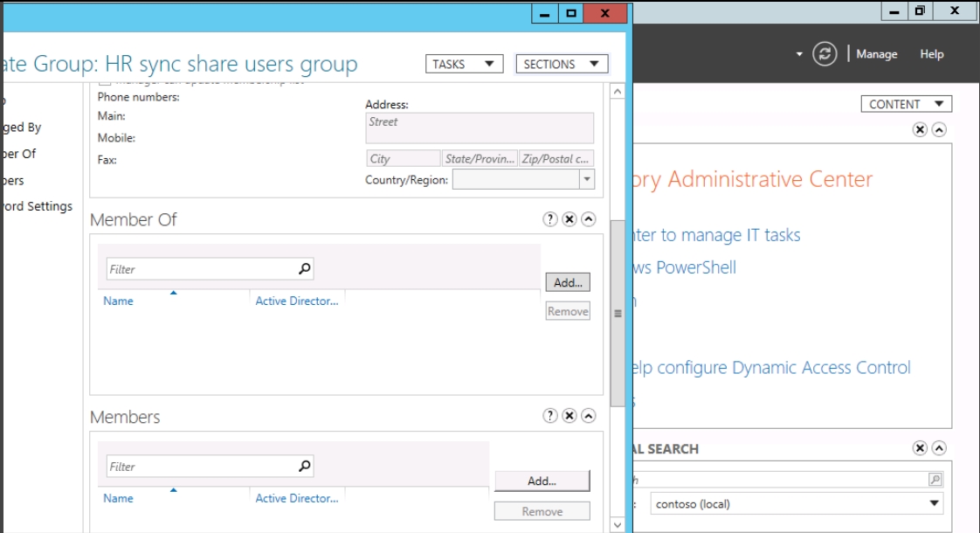
Task: Remove the Members section with X icon
Action: [x=569, y=416]
